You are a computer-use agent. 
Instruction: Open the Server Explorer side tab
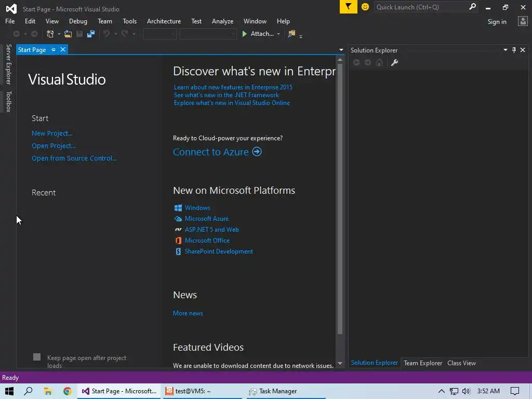tap(8, 64)
